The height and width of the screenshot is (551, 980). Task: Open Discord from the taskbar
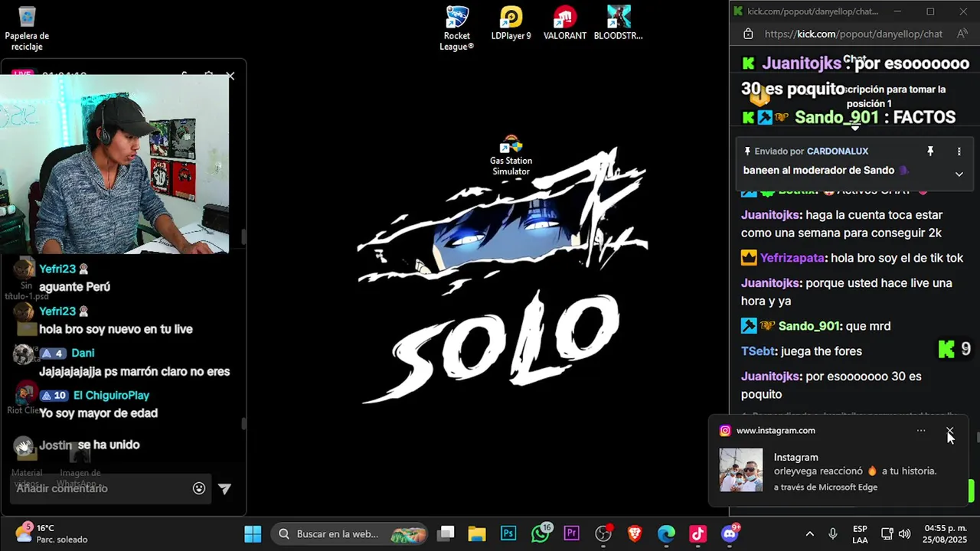[x=730, y=533]
